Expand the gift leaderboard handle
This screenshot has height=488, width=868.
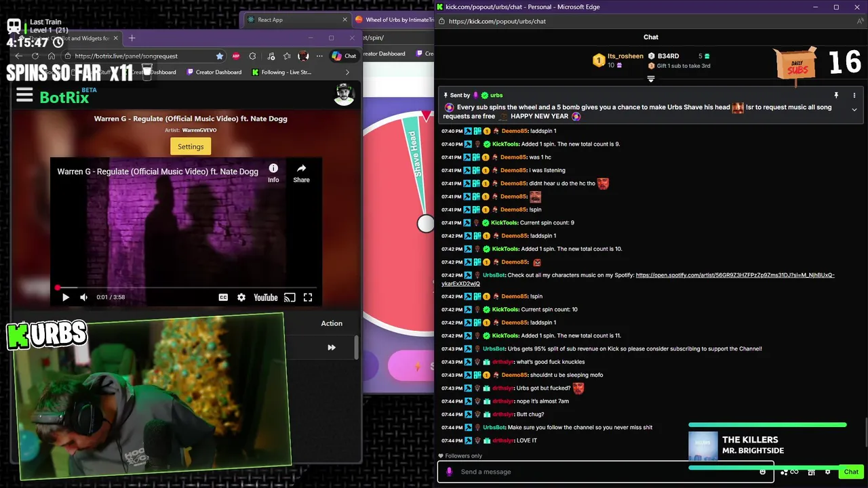651,79
